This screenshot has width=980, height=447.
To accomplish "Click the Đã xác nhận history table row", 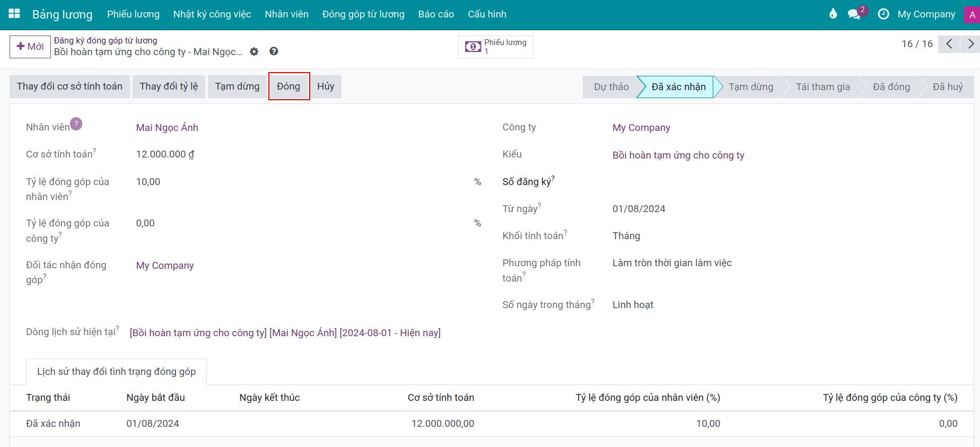I will (x=492, y=424).
